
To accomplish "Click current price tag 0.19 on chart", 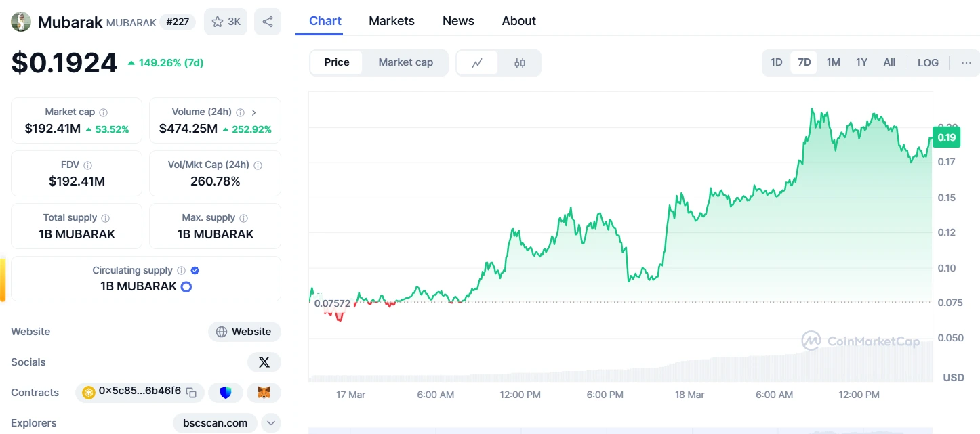I will [x=946, y=137].
